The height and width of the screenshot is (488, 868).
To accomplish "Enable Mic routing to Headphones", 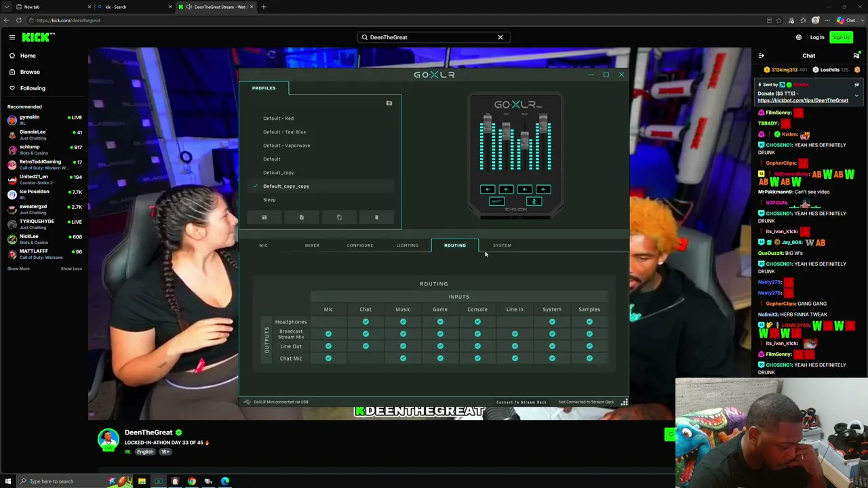I will coord(328,322).
